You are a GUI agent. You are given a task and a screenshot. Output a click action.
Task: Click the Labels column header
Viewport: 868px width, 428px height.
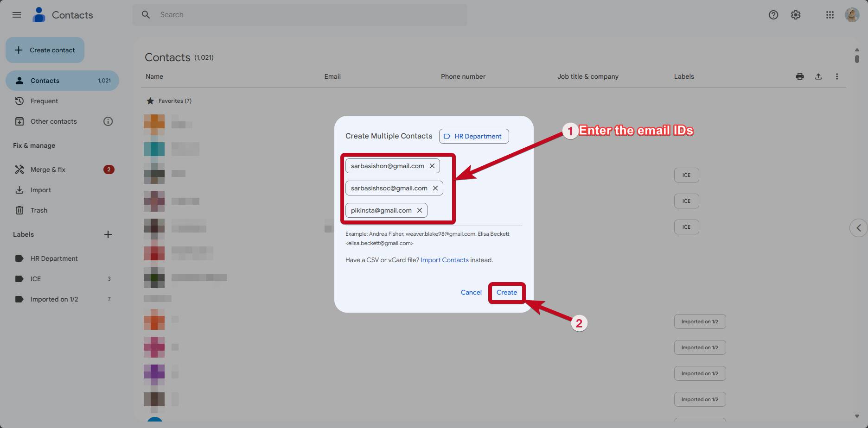(684, 76)
